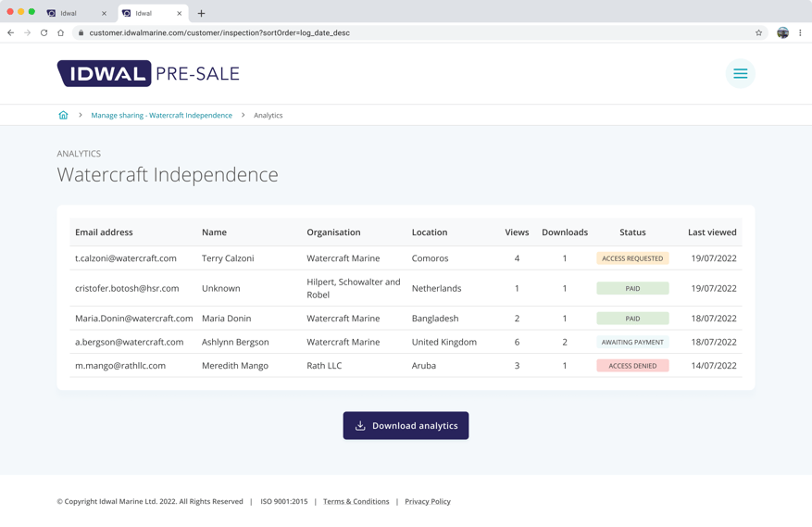Screen dimensions: 812x527
Task: Click the Unknown name in second row
Action: (x=221, y=288)
